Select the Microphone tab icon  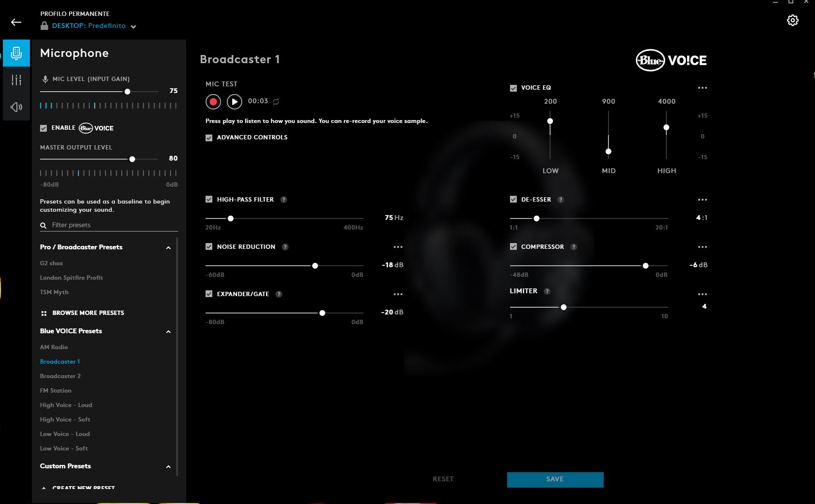[x=16, y=53]
